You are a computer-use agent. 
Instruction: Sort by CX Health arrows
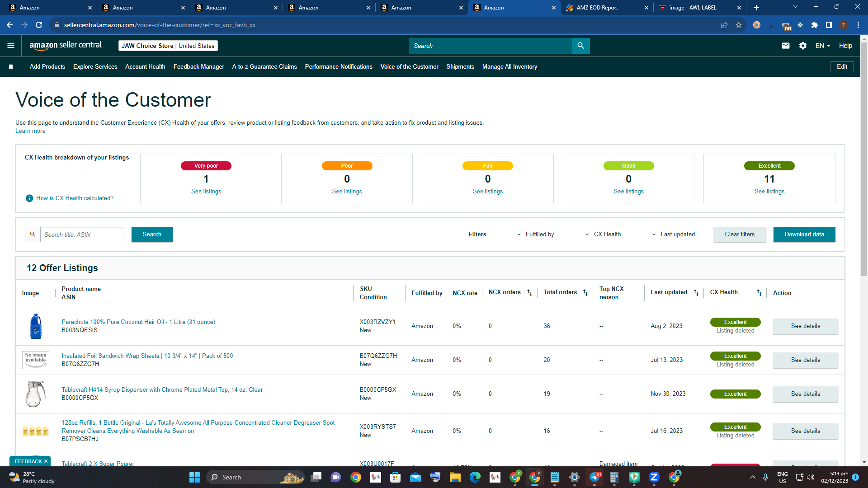(759, 293)
